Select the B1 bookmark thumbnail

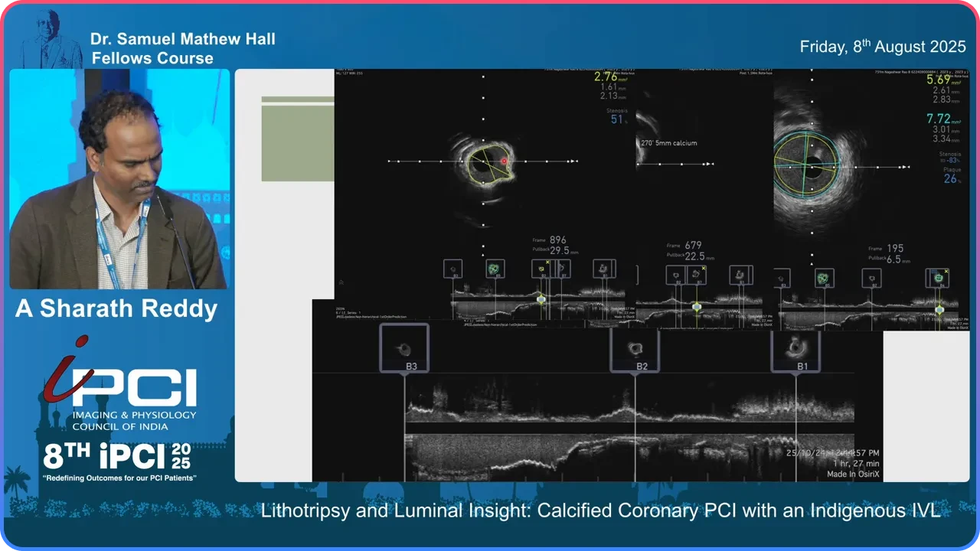tap(796, 349)
